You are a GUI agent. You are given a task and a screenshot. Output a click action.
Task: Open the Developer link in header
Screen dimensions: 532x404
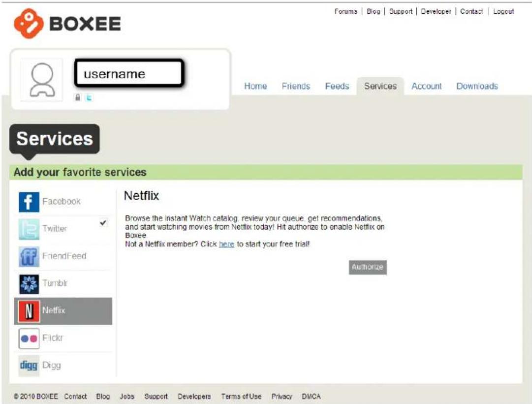436,11
